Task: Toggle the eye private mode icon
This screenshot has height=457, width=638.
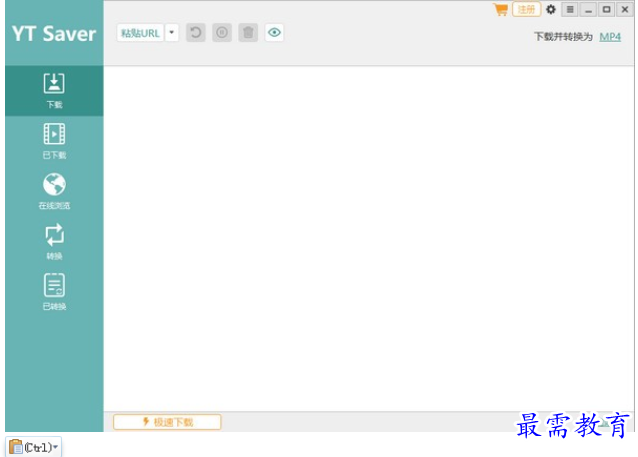Action: pyautogui.click(x=274, y=33)
